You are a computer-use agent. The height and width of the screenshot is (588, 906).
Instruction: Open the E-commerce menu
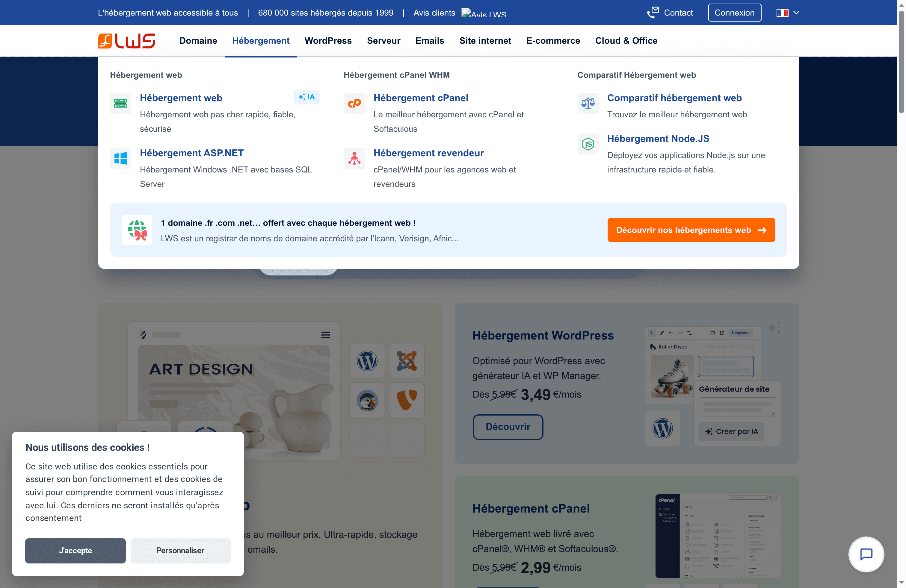tap(553, 41)
